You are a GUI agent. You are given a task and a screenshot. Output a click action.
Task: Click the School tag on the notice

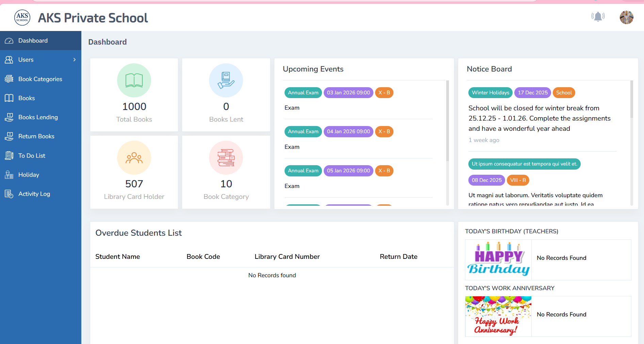(564, 92)
